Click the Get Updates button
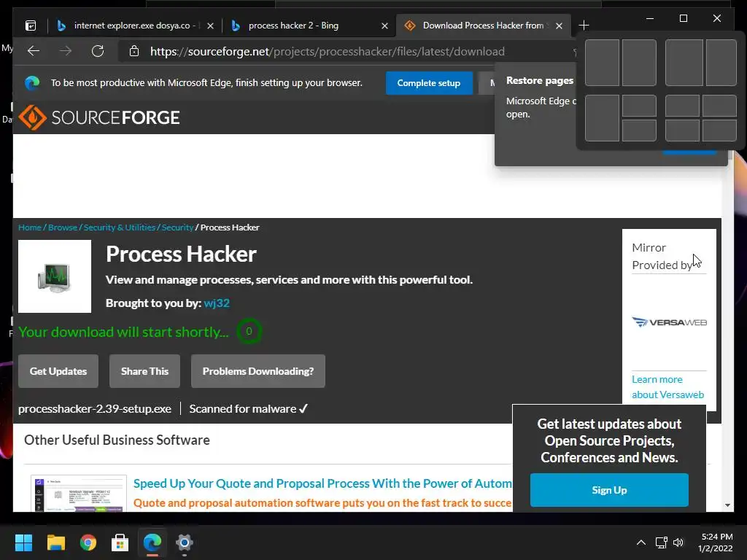The image size is (747, 560). tap(58, 371)
